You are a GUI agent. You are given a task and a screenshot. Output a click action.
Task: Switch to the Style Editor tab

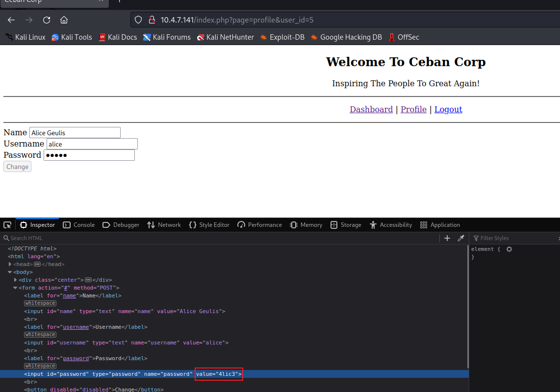[209, 225]
